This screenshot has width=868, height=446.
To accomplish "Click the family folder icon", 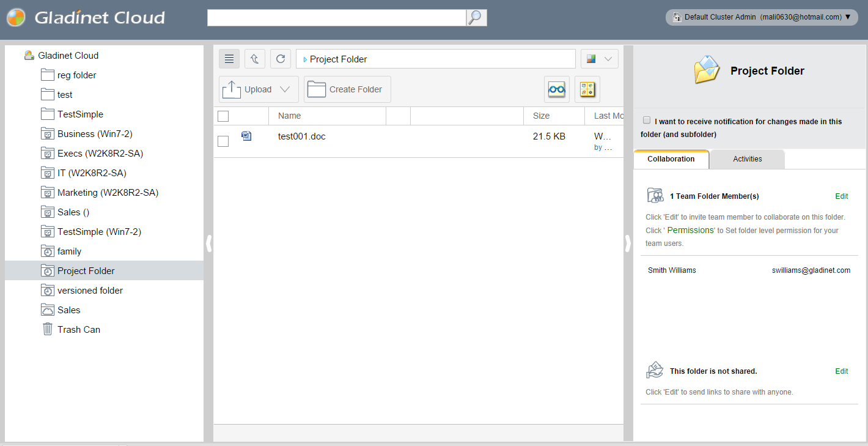I will [48, 251].
